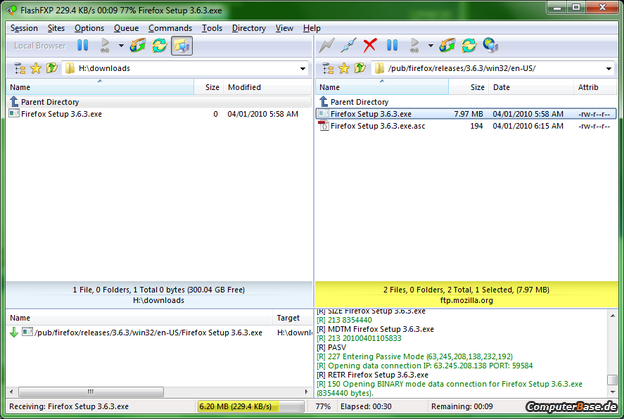Select local Firefox Setup 3.6.3.exe file
624x419 pixels.
pyautogui.click(x=159, y=114)
